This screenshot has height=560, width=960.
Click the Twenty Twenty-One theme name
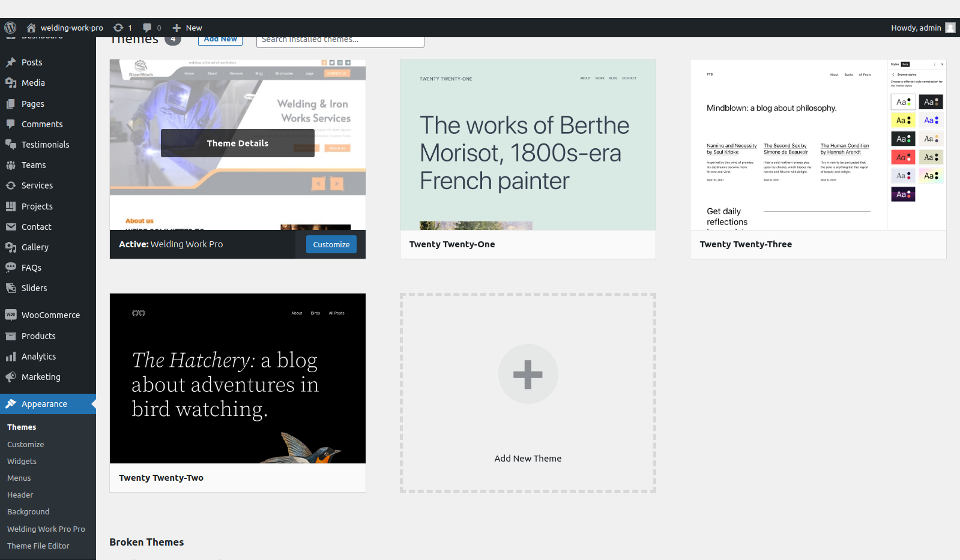[x=452, y=244]
